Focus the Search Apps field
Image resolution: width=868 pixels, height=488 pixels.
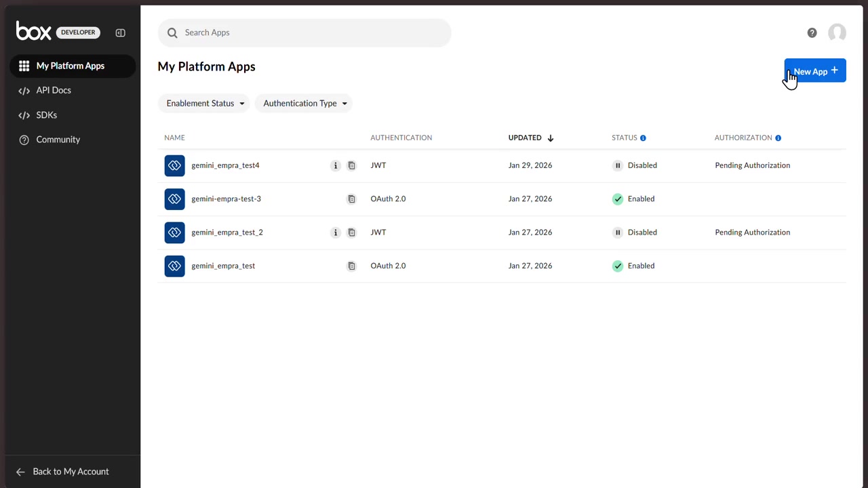pos(305,33)
